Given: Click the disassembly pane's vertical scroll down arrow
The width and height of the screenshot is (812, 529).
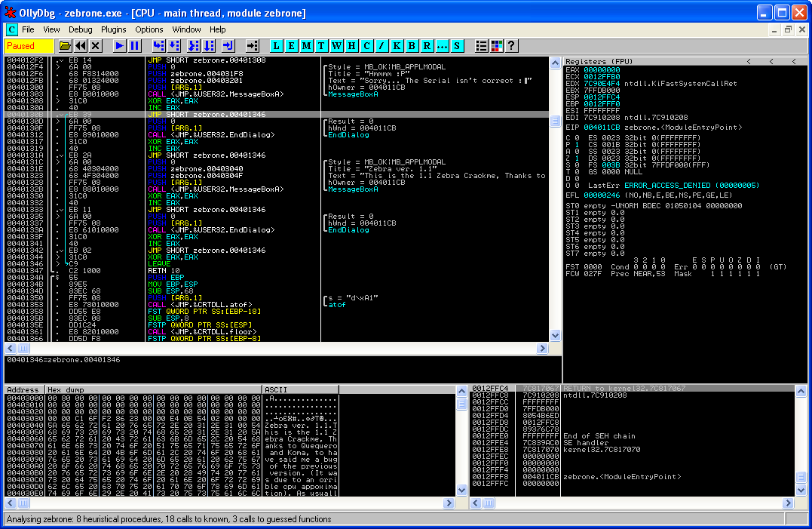Looking at the screenshot, I should (x=555, y=335).
